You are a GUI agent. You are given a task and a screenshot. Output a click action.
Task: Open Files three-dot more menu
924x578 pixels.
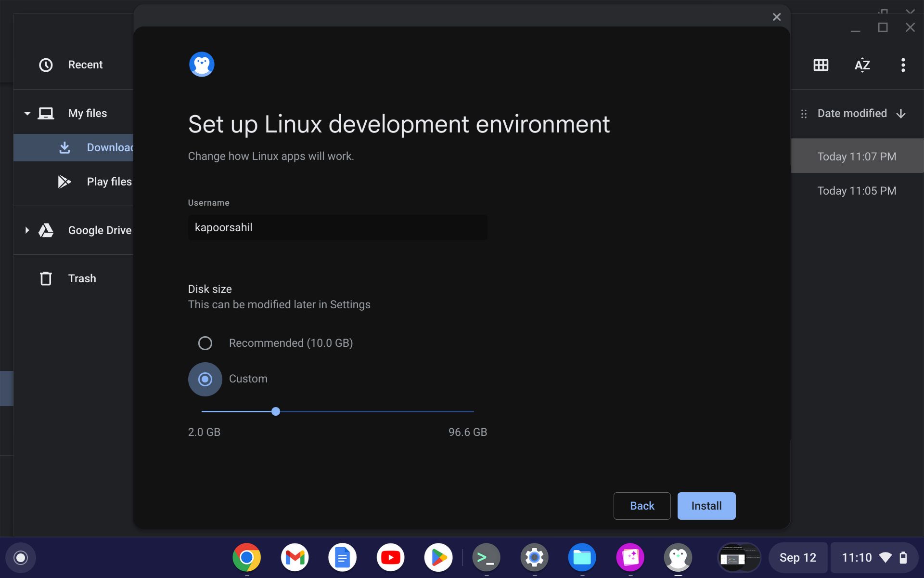pyautogui.click(x=903, y=65)
